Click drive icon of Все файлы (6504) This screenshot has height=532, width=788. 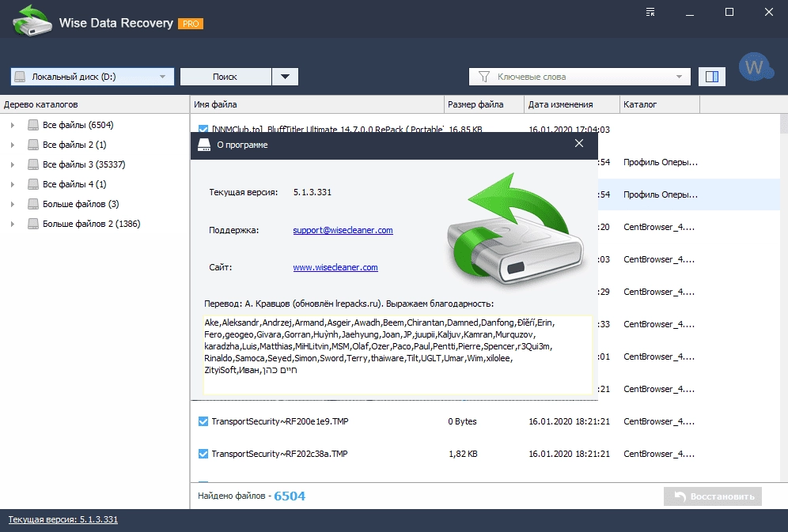[x=33, y=124]
